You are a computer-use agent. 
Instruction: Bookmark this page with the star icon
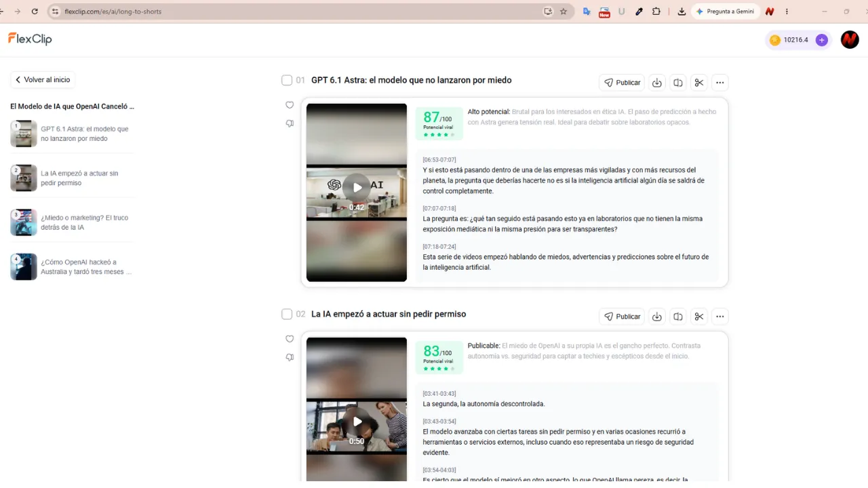[563, 12]
